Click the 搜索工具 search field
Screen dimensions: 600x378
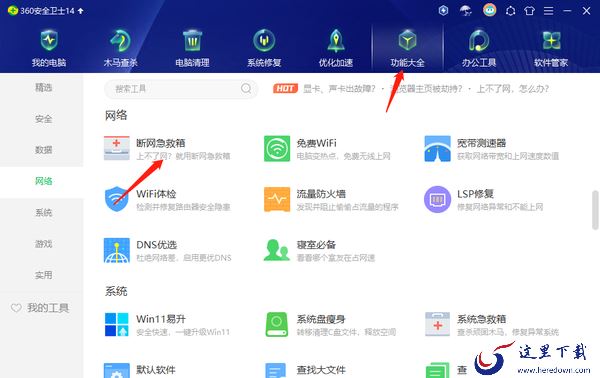pos(181,89)
